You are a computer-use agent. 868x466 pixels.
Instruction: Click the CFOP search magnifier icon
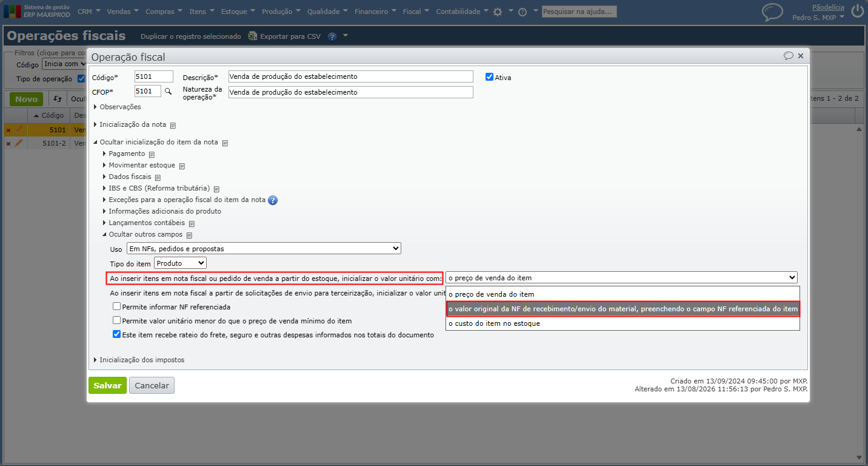(169, 92)
